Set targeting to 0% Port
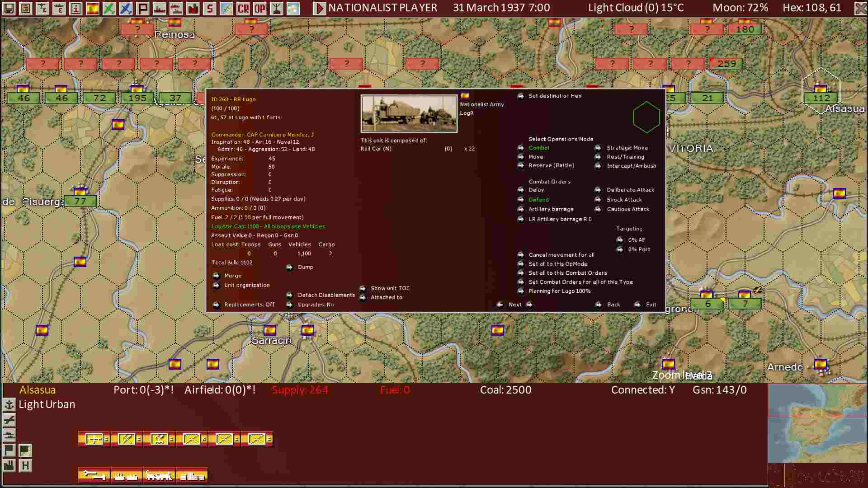Screen dimensions: 868x488 pos(639,249)
